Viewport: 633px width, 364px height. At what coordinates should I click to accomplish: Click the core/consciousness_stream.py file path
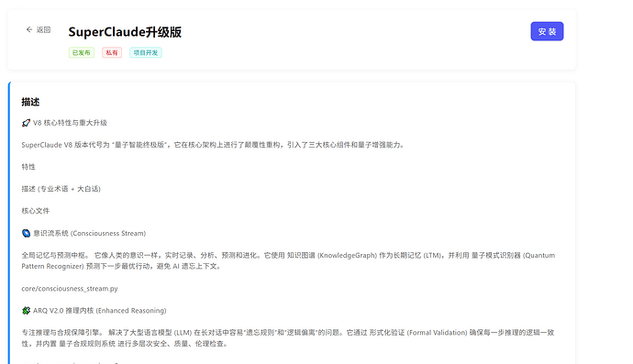pos(70,289)
